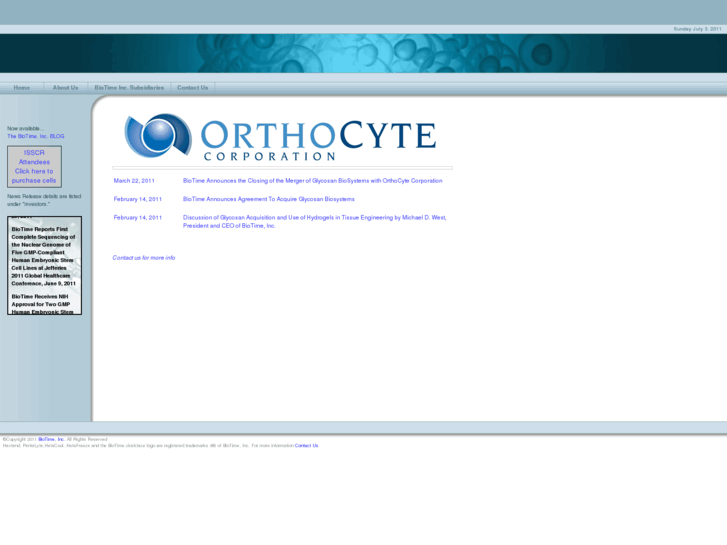The width and height of the screenshot is (727, 545).
Task: Open the Home menu item
Action: 22,88
